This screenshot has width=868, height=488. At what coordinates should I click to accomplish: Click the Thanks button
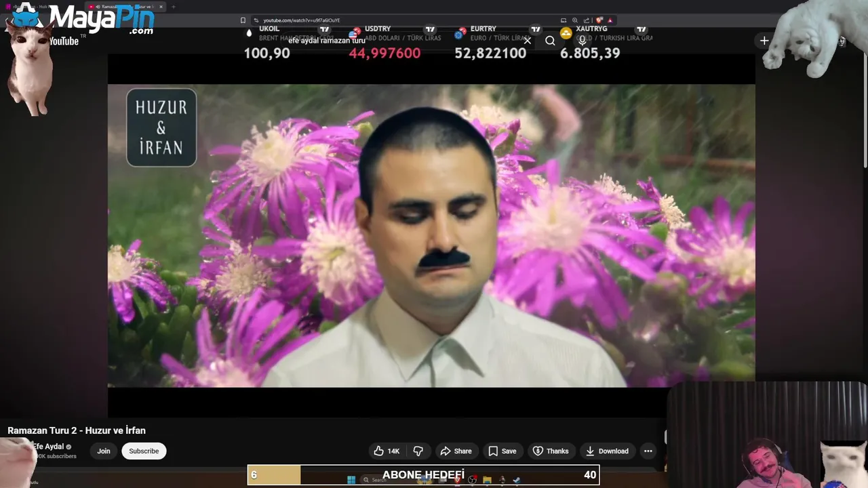[x=551, y=451]
